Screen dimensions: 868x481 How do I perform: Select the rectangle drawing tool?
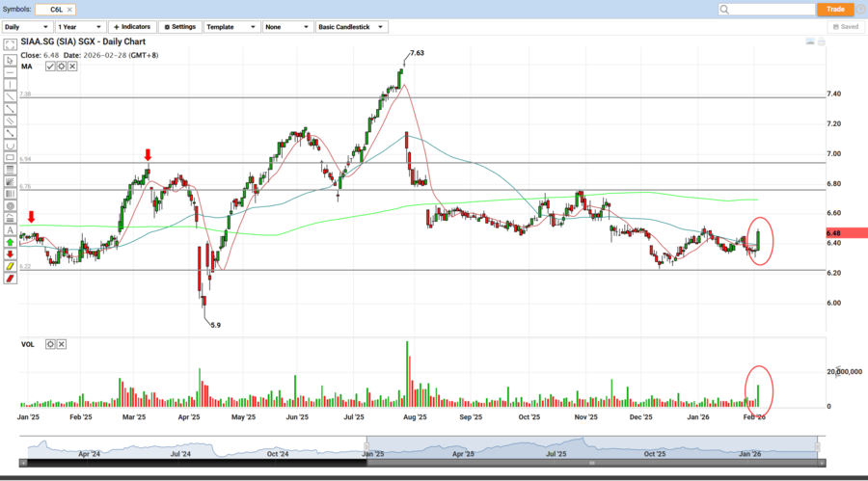tap(10, 157)
